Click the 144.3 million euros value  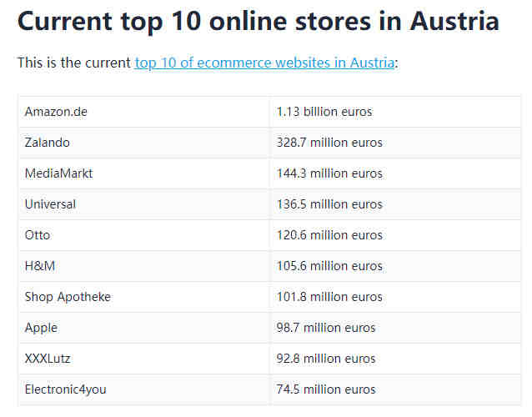[x=329, y=173]
